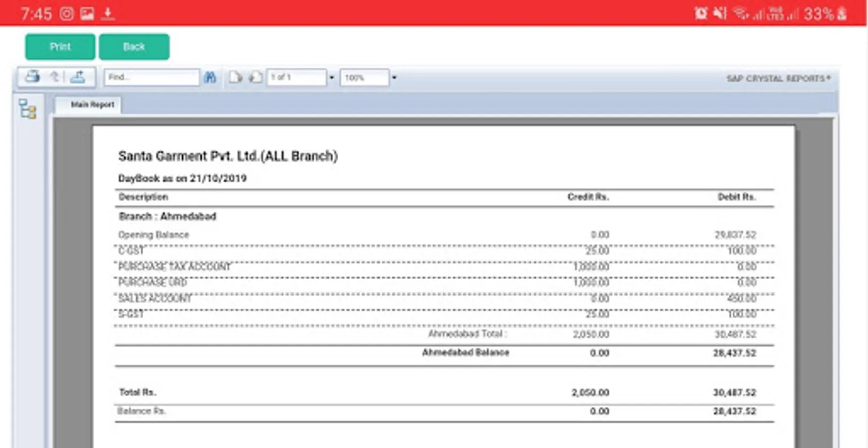The width and height of the screenshot is (868, 448).
Task: Click the green Print button
Action: [60, 47]
